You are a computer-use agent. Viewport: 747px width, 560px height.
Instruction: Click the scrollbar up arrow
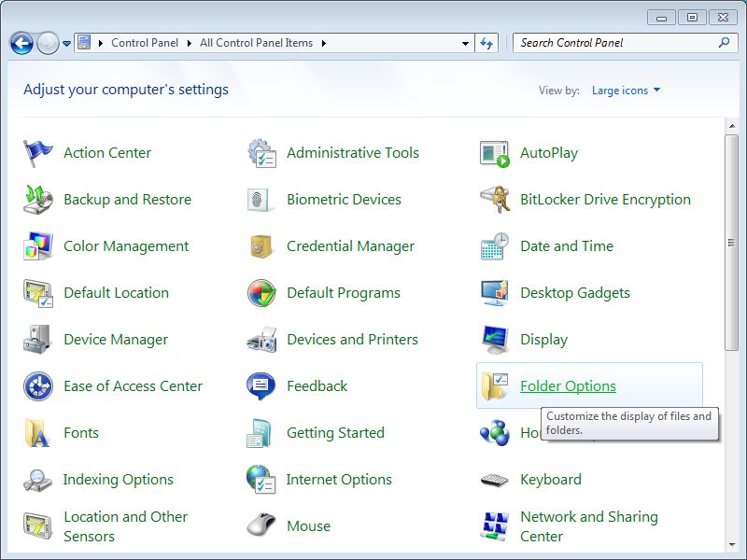[x=731, y=126]
